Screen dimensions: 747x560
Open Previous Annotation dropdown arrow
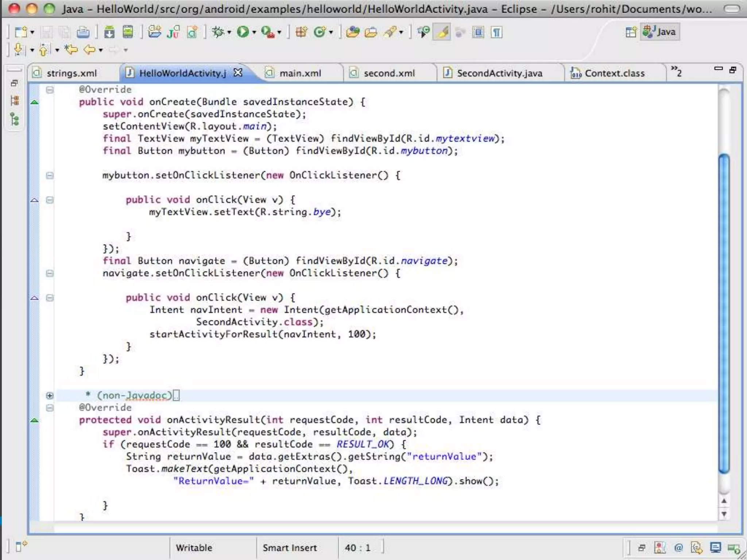pyautogui.click(x=57, y=50)
